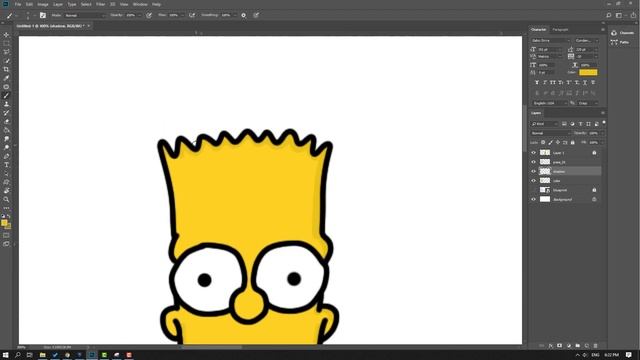
Task: Hide the selected shadow layer
Action: tap(533, 171)
